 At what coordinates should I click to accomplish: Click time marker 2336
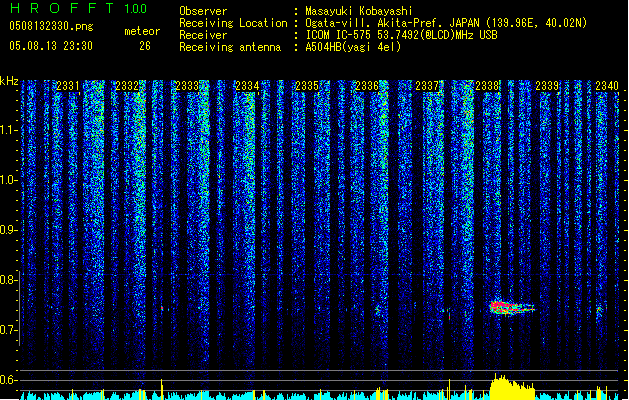(367, 86)
